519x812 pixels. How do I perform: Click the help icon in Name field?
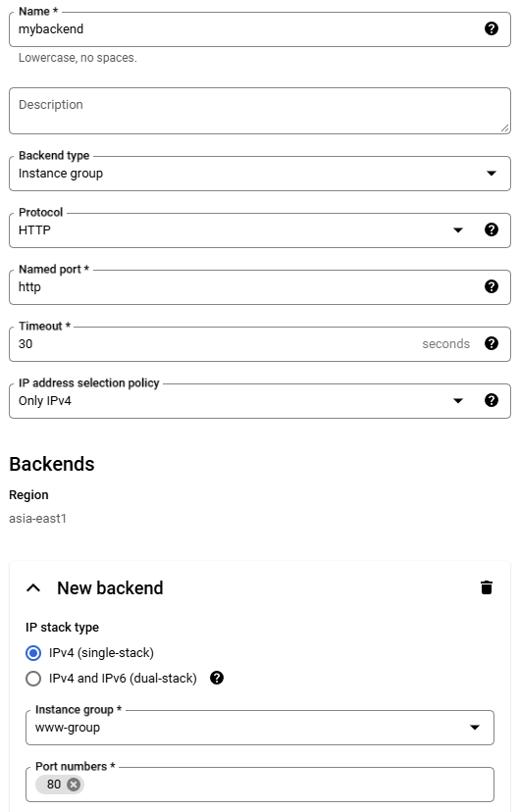491,28
